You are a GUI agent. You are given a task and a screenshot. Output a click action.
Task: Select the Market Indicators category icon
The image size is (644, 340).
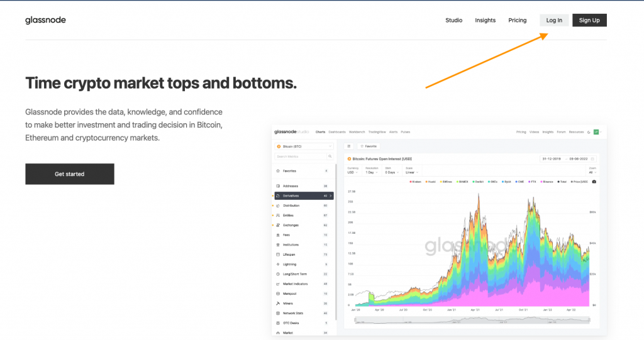pos(278,284)
